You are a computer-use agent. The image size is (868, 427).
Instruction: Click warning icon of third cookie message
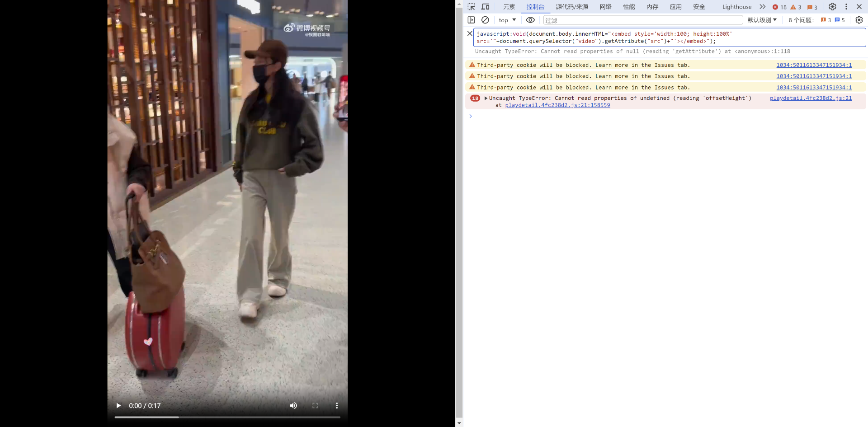[x=472, y=87]
